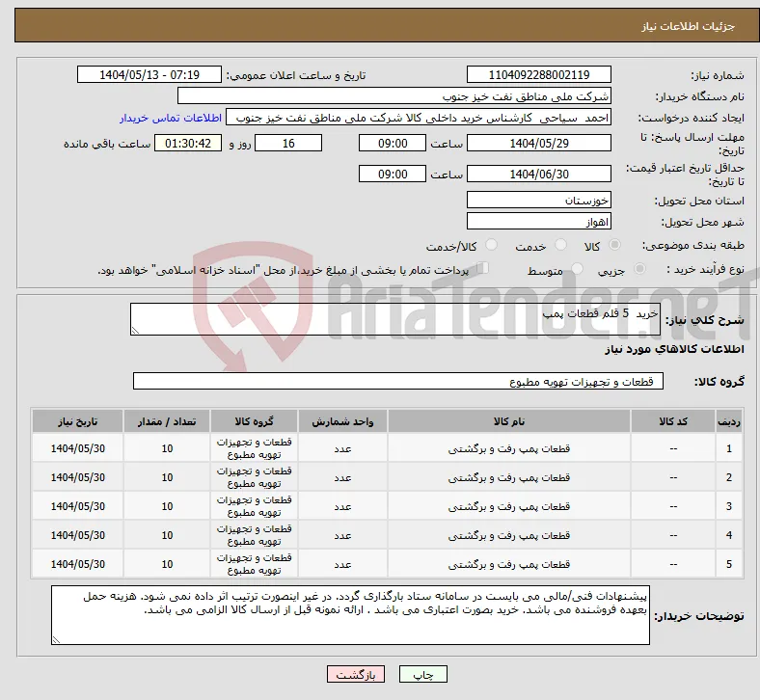
Task: Click the need number field 1104092288002119
Action: tap(538, 74)
